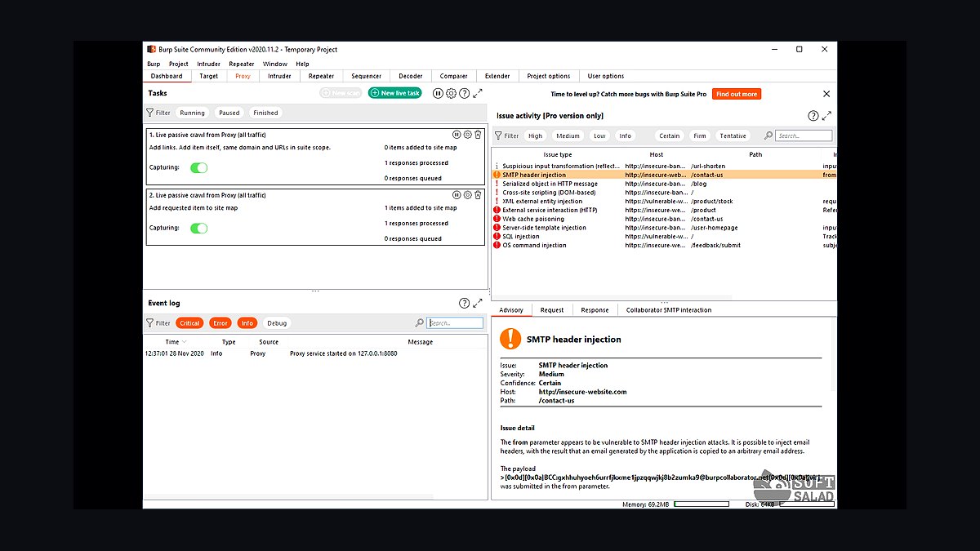Screen dimensions: 980x551
Task: Open the Response tab of the issue
Action: 595,310
